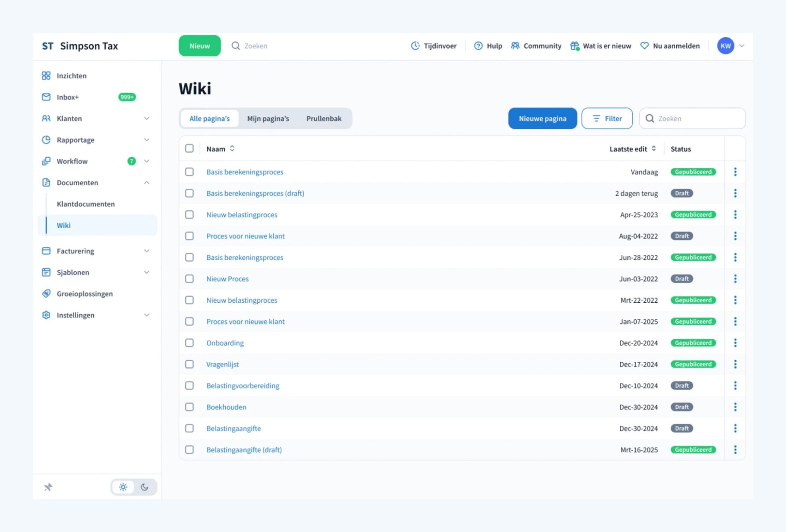Open the user account dropdown arrow

coord(742,46)
